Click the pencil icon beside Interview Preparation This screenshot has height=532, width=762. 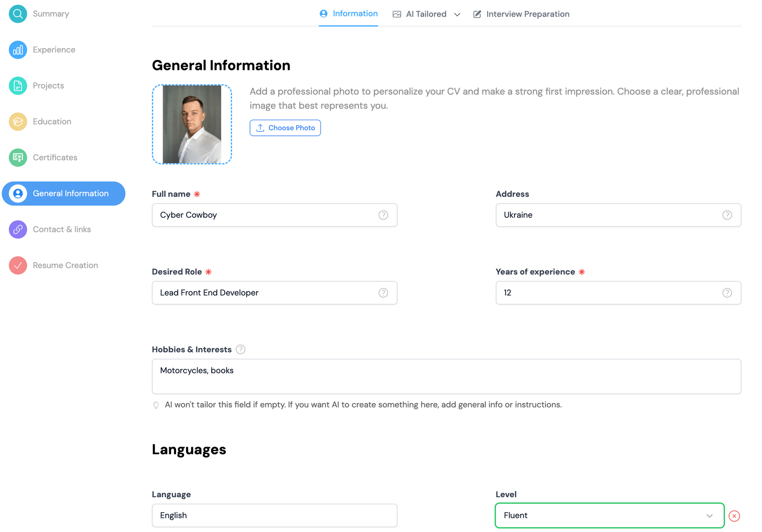[477, 14]
